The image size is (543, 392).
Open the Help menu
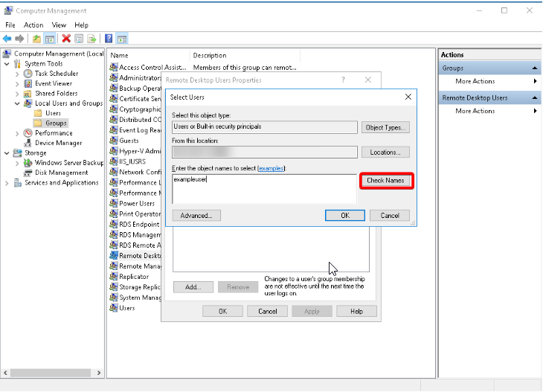[x=81, y=25]
